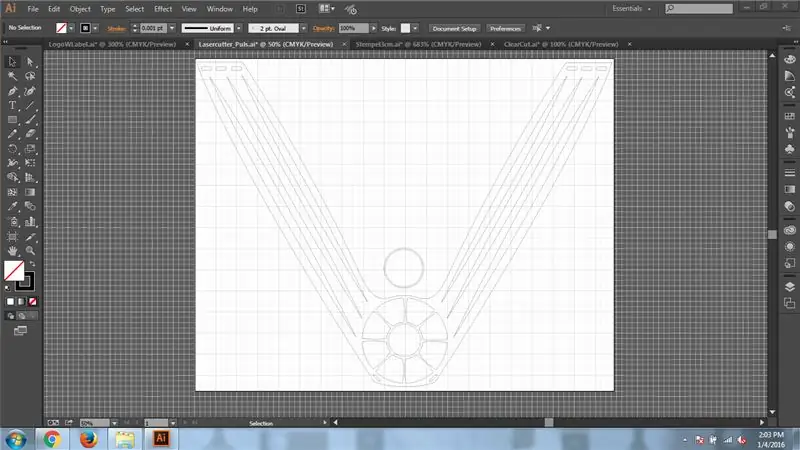Set paint mode to None
The image size is (800, 450).
[x=32, y=302]
